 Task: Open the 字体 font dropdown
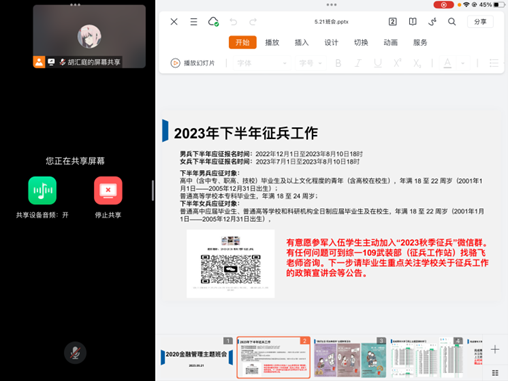pyautogui.click(x=262, y=63)
